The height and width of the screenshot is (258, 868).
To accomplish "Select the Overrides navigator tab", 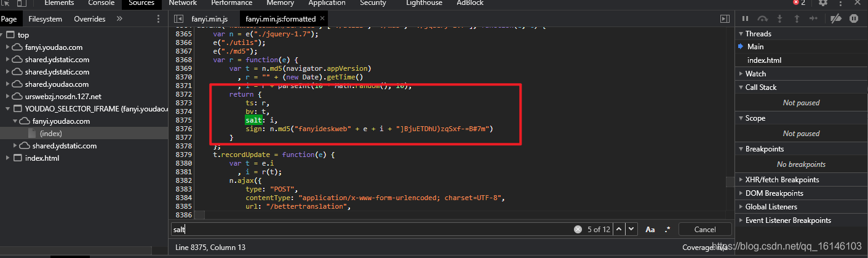I will pyautogui.click(x=90, y=19).
